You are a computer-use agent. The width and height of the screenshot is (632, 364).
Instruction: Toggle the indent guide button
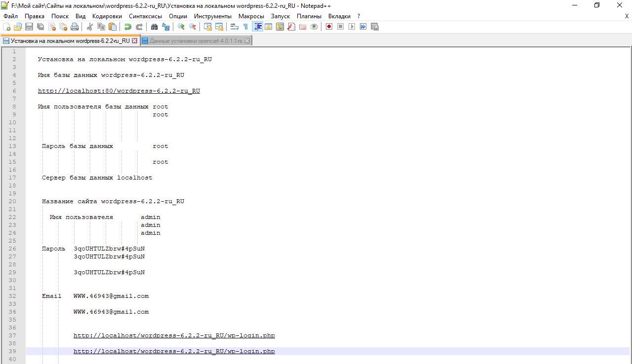[x=257, y=27]
